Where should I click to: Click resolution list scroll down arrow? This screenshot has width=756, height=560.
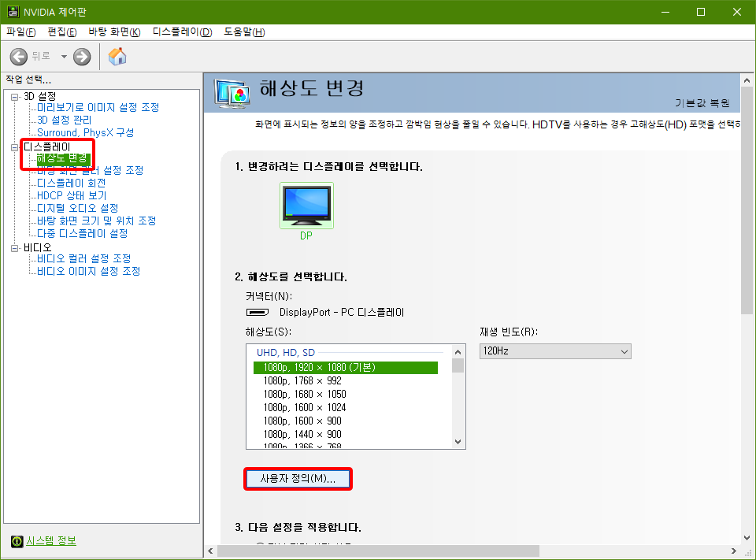click(458, 441)
